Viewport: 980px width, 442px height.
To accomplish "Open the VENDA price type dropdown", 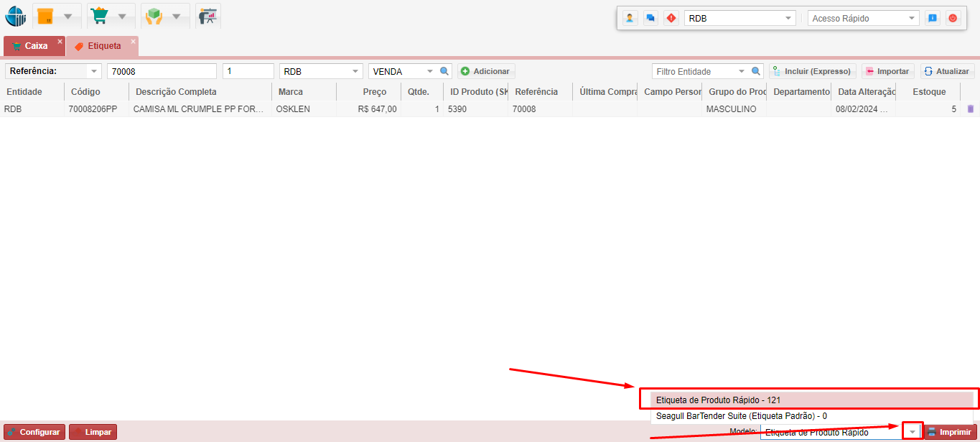I will [x=430, y=72].
